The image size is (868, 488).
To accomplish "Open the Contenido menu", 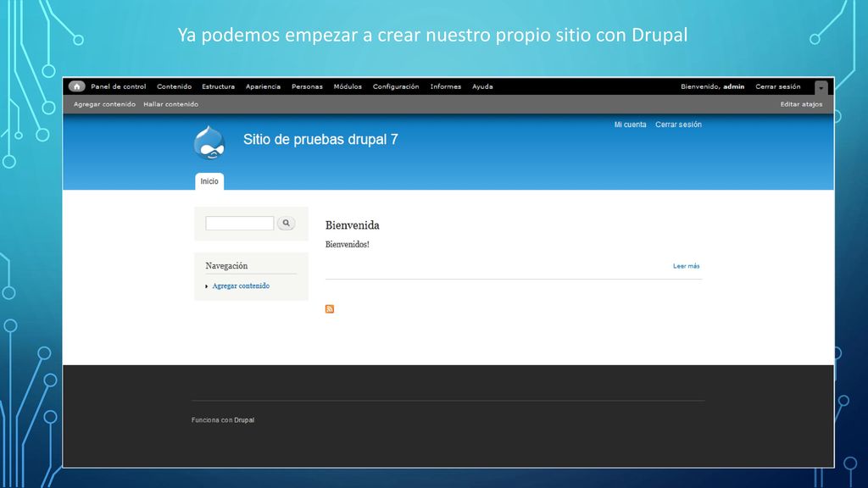I will click(174, 87).
